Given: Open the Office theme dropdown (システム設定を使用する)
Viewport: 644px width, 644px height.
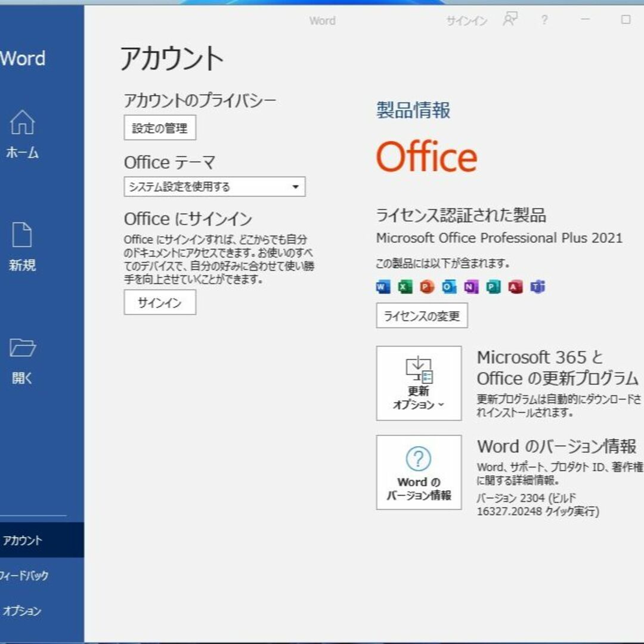Looking at the screenshot, I should [x=215, y=187].
